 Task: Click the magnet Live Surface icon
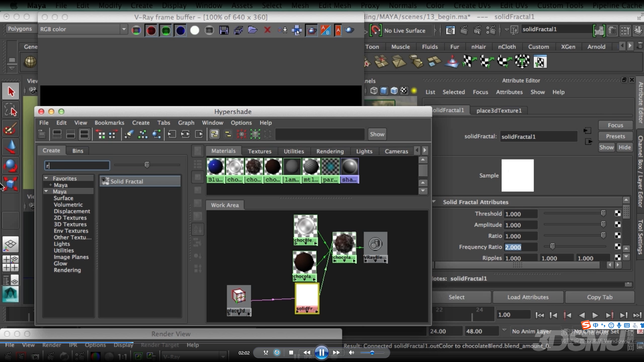pos(375,31)
